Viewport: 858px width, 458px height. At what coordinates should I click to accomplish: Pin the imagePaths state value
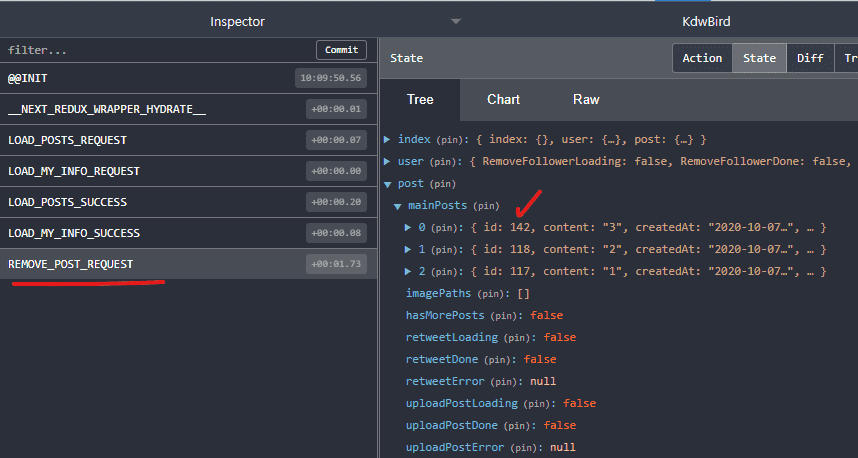(494, 294)
